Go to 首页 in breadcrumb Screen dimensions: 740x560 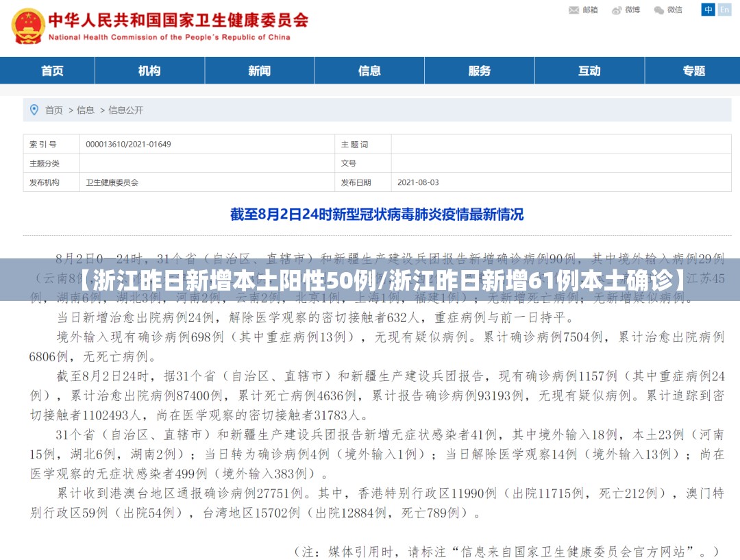tap(54, 110)
